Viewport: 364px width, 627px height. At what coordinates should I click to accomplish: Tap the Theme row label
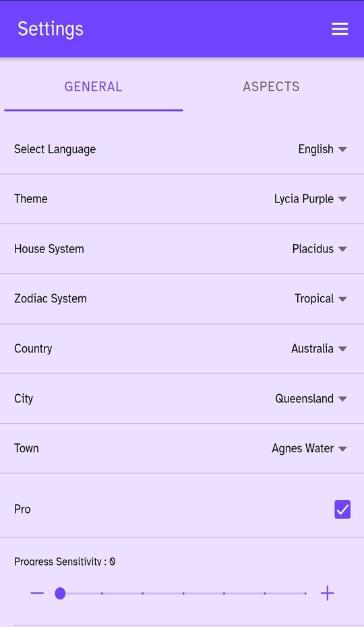[x=31, y=198]
